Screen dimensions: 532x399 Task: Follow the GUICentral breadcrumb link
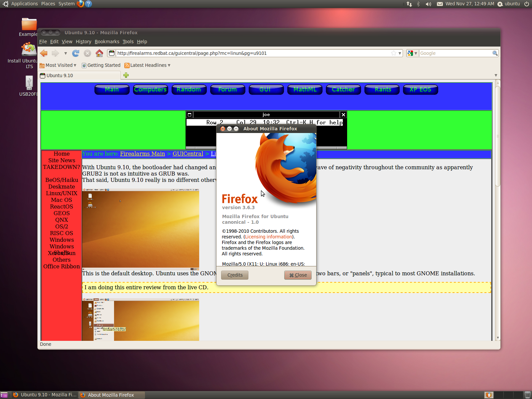click(x=188, y=154)
